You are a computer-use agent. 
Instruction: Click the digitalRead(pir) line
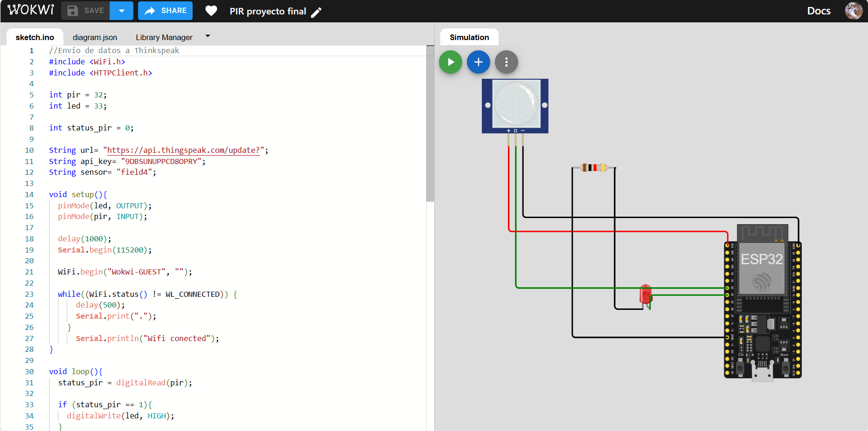click(125, 383)
